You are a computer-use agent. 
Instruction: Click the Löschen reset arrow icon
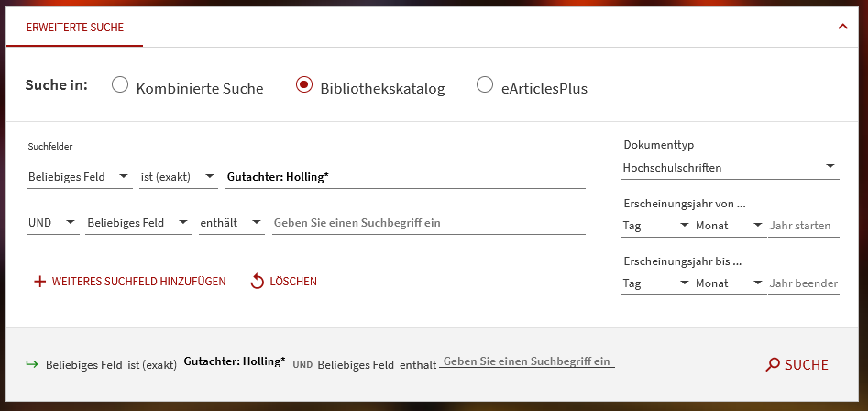(258, 282)
